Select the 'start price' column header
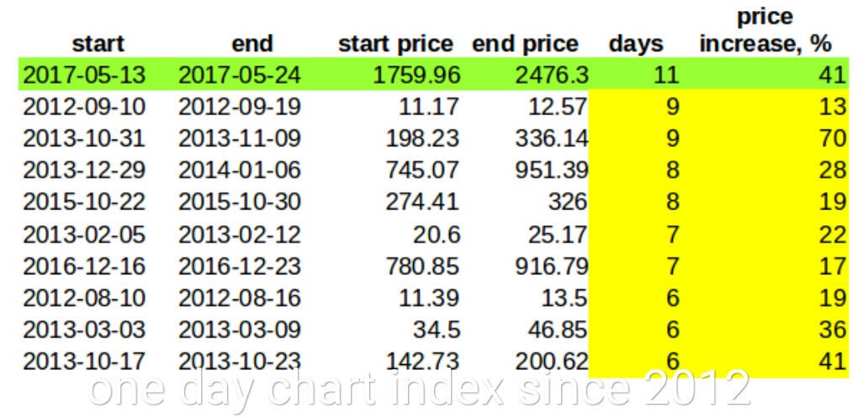The height and width of the screenshot is (418, 868). click(x=394, y=43)
